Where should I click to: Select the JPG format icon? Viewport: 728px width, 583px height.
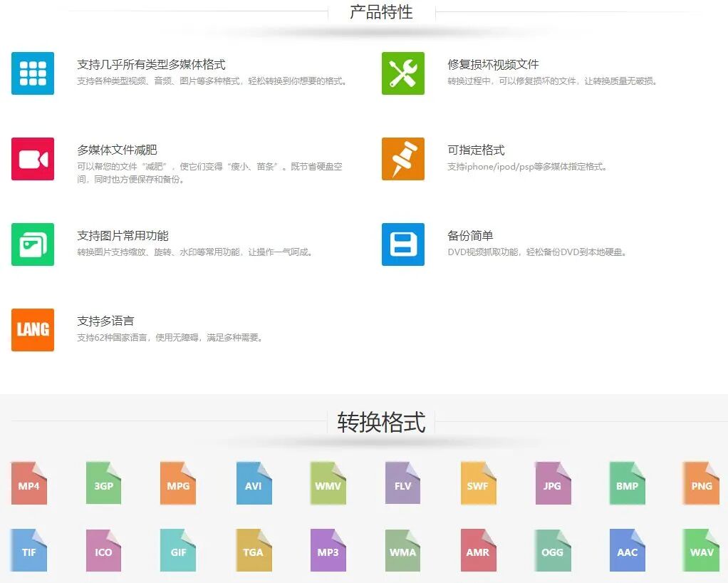553,483
